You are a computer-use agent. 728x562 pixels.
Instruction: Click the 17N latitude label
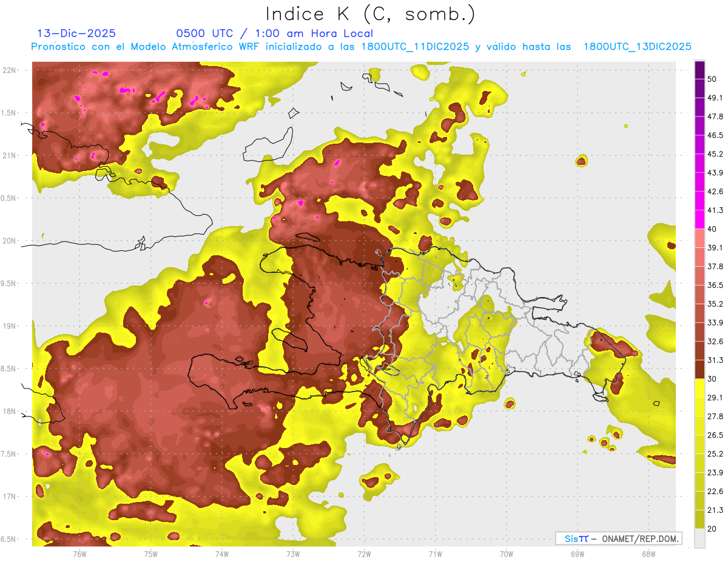(x=10, y=497)
